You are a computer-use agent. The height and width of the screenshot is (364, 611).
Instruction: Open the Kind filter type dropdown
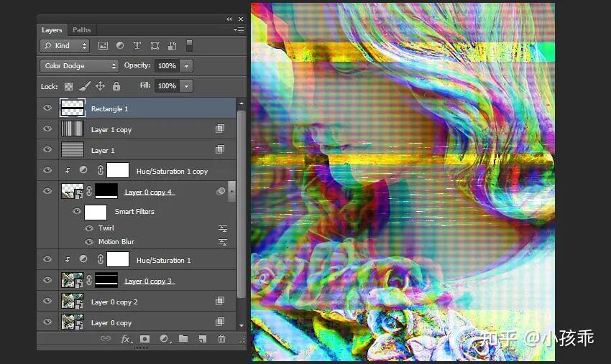pos(65,46)
